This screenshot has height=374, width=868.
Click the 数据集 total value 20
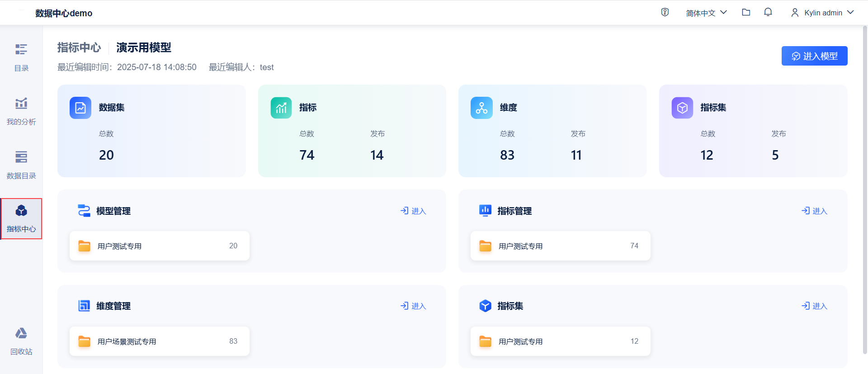click(x=107, y=155)
